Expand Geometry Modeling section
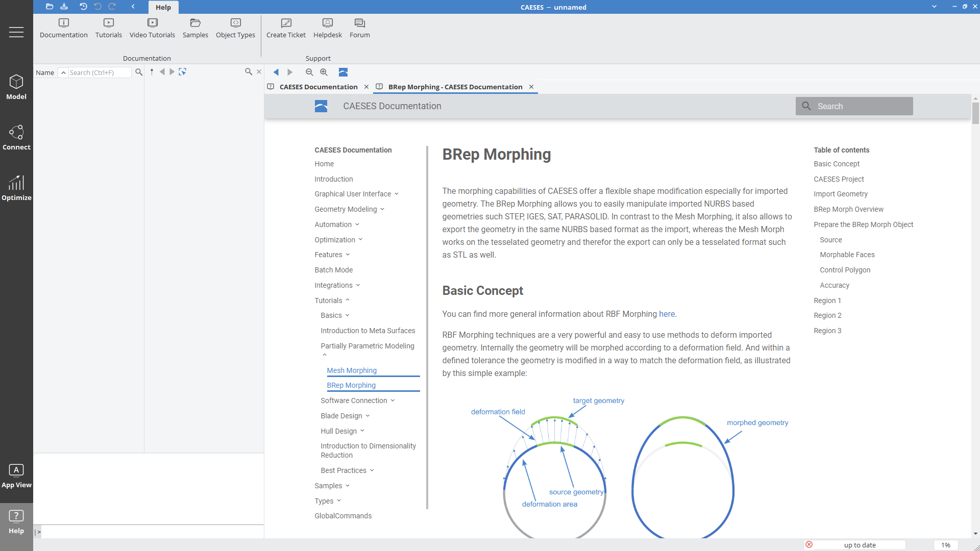 pos(382,209)
